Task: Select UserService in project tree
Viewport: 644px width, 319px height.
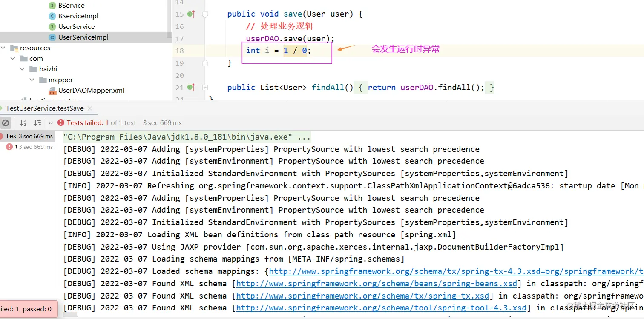Action: point(77,27)
